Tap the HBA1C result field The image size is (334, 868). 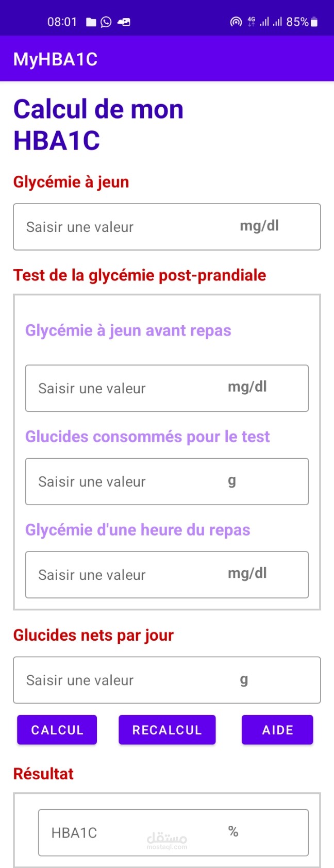pyautogui.click(x=173, y=832)
